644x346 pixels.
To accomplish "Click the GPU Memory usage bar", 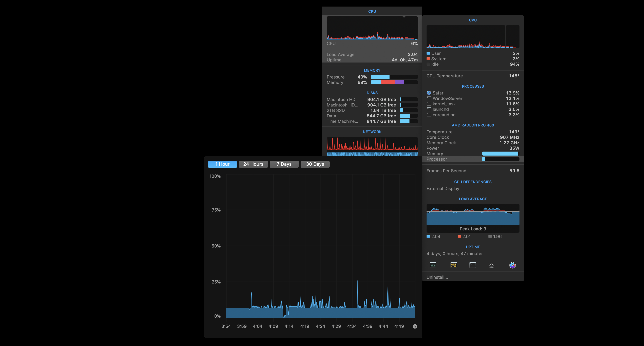I will coord(500,154).
